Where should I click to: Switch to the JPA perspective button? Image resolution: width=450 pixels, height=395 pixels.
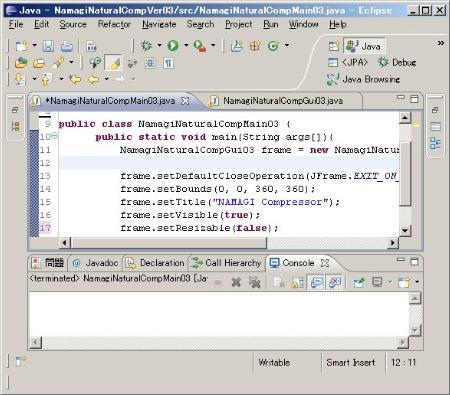pos(348,62)
